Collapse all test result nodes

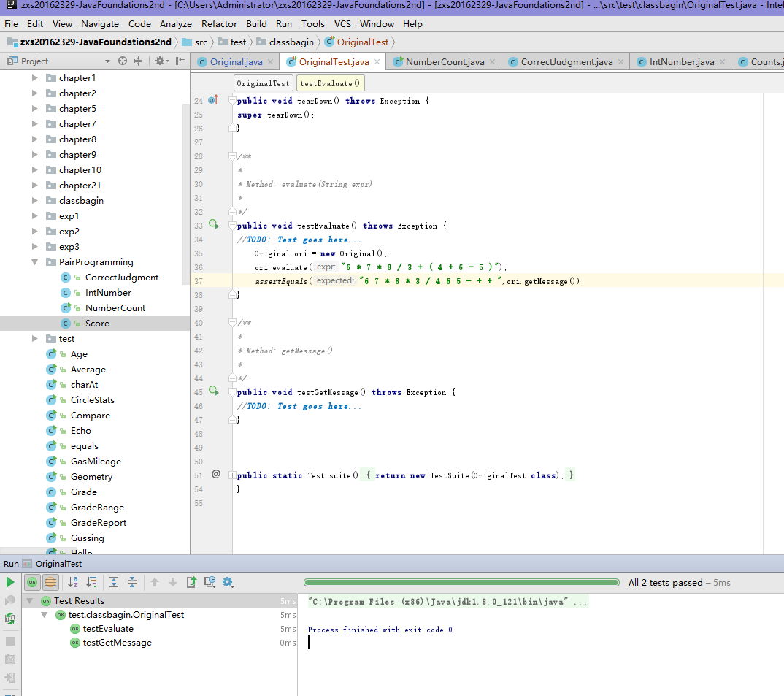132,582
